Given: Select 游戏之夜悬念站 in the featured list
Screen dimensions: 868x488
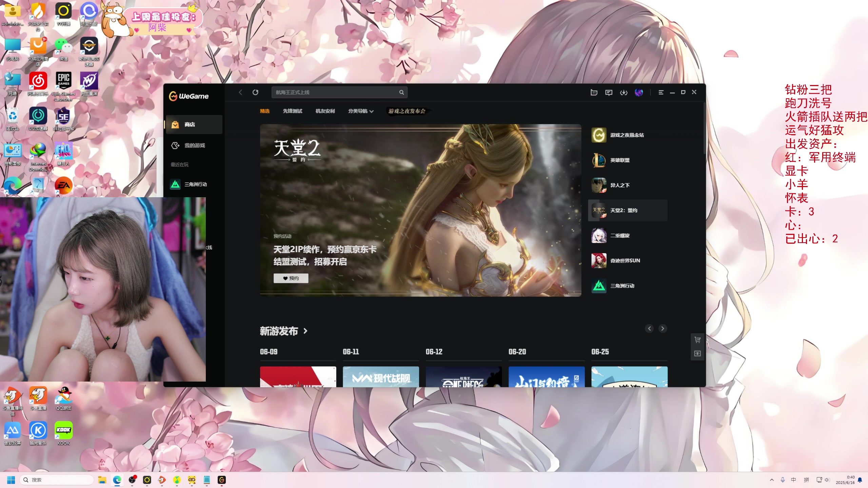Looking at the screenshot, I should point(628,135).
